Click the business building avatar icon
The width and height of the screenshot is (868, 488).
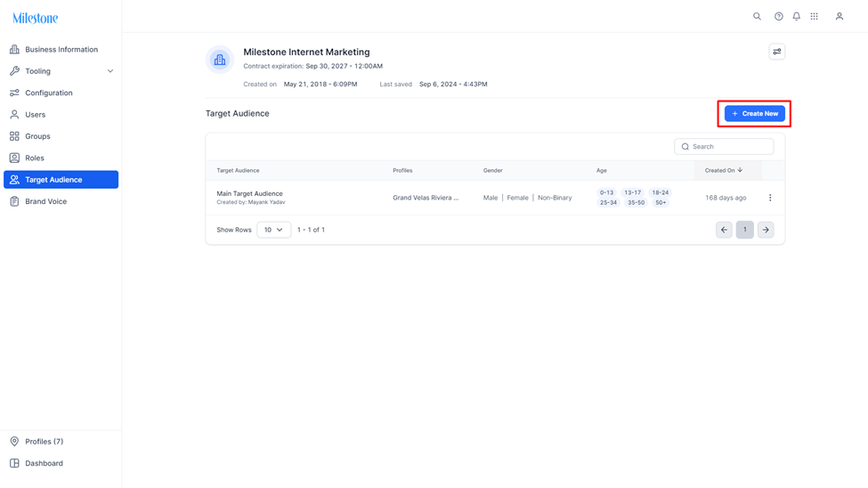coord(220,60)
